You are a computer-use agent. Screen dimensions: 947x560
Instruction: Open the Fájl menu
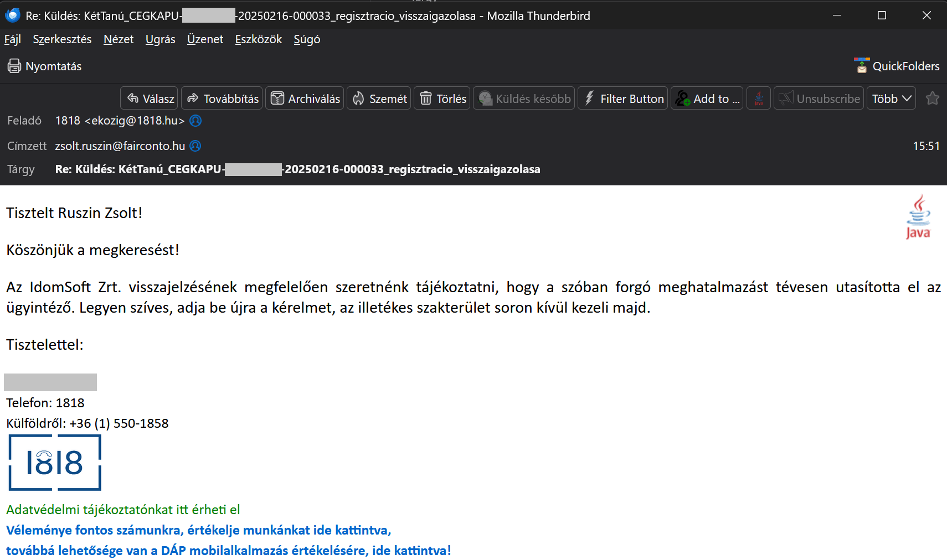12,39
